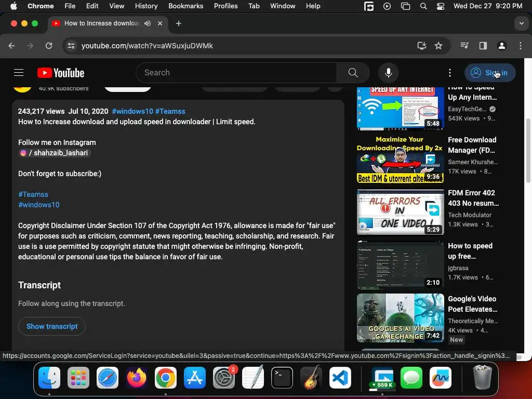Click the Sign in button
The image size is (532, 399).
490,73
